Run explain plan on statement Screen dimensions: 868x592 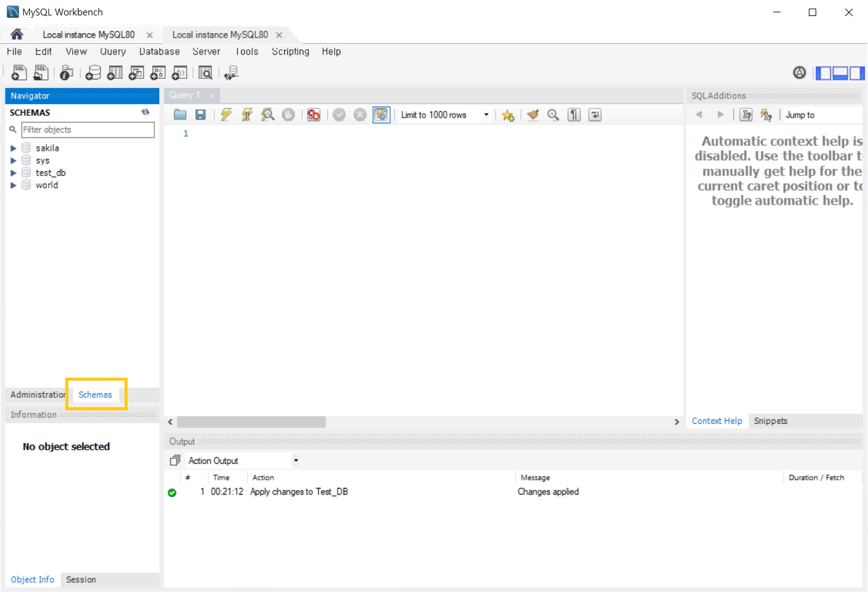(x=268, y=115)
